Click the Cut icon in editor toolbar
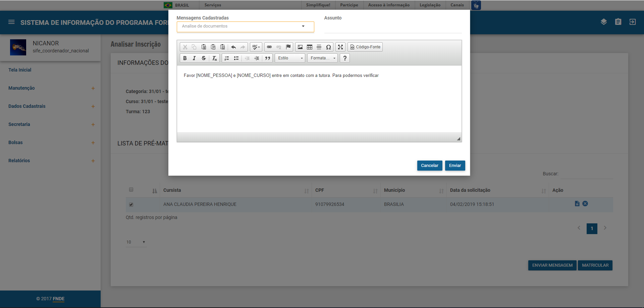The width and height of the screenshot is (644, 308). (185, 47)
